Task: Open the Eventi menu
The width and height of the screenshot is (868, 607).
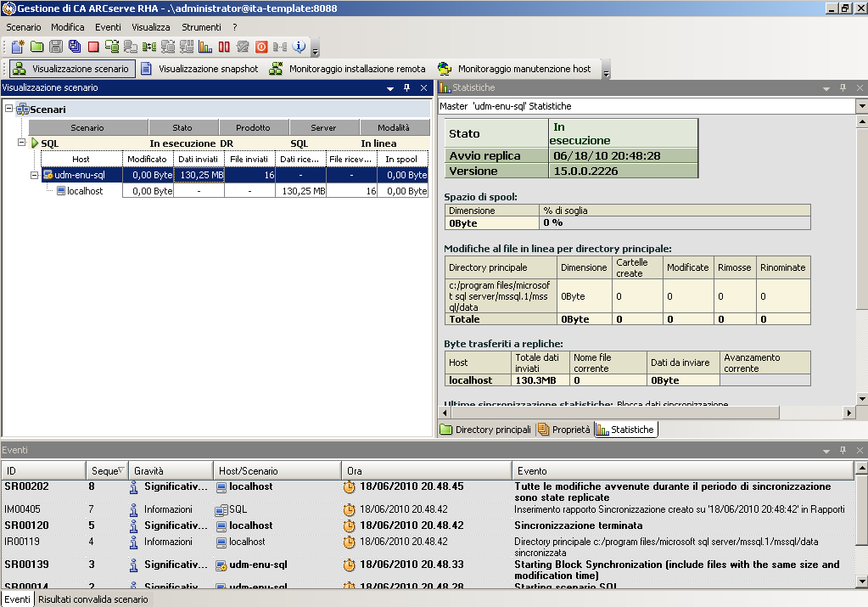Action: click(108, 27)
